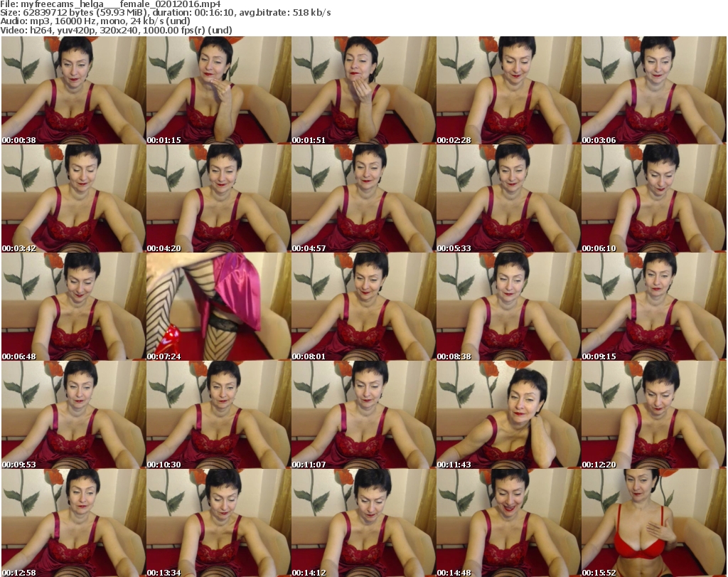Choose the frame stamped 00:09:53
The image size is (728, 577).
[73, 414]
